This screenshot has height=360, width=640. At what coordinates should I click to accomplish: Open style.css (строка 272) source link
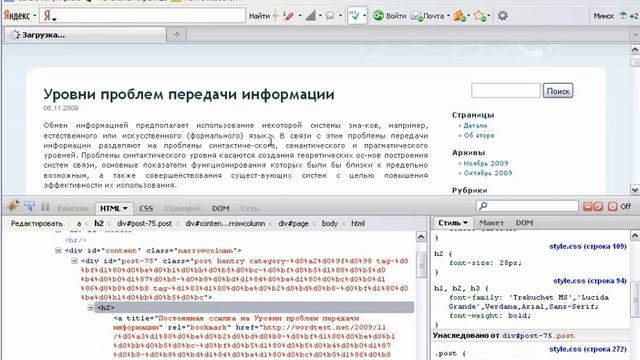click(588, 349)
